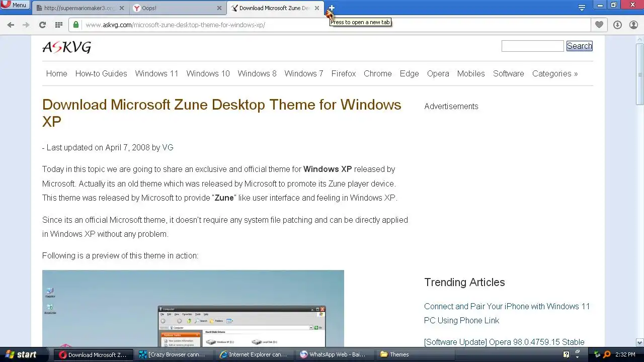The image size is (644, 362).
Task: Click the vertical scrollbar thumb
Action: (x=639, y=75)
